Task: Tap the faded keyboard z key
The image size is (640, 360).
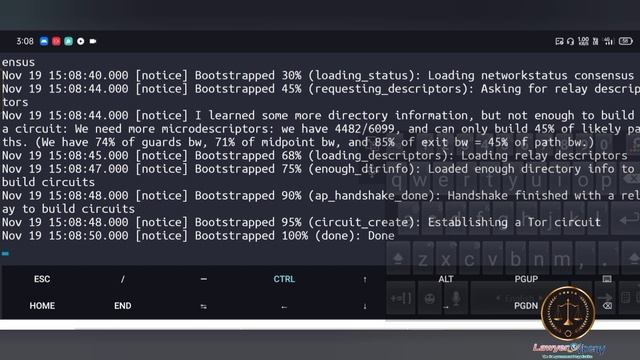Action: click(423, 259)
